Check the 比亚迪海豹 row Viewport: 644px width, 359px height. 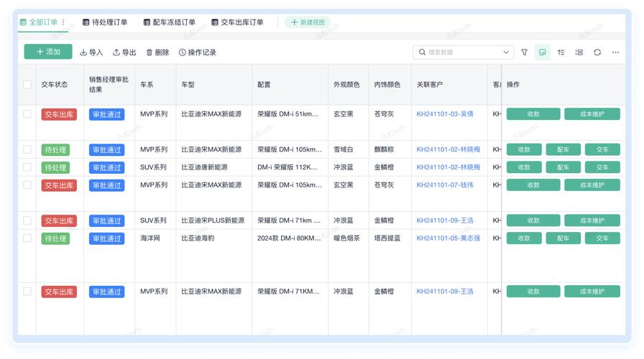(x=27, y=238)
